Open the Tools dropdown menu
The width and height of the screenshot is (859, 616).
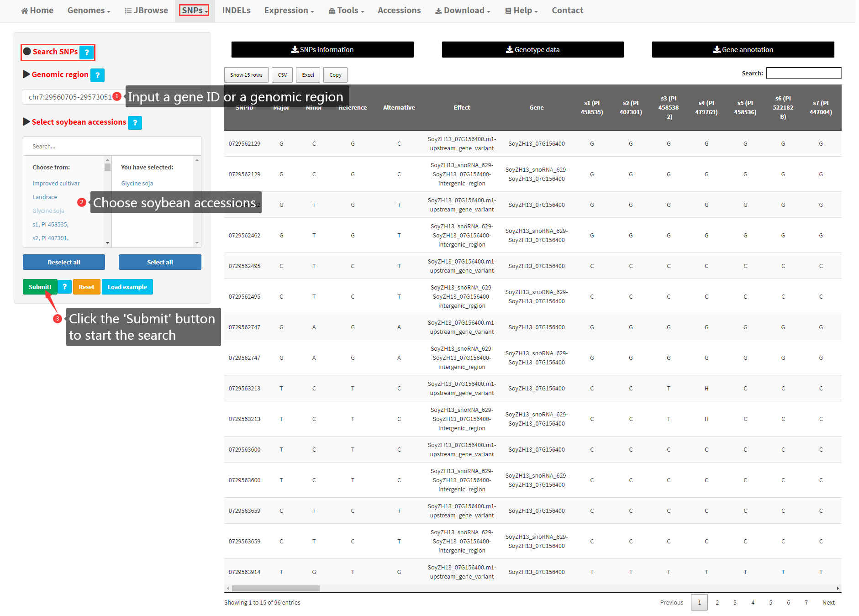pyautogui.click(x=346, y=11)
